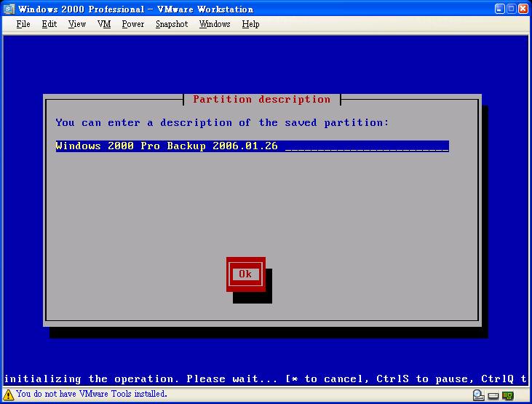Open the VM menu
The height and width of the screenshot is (404, 532).
point(104,24)
